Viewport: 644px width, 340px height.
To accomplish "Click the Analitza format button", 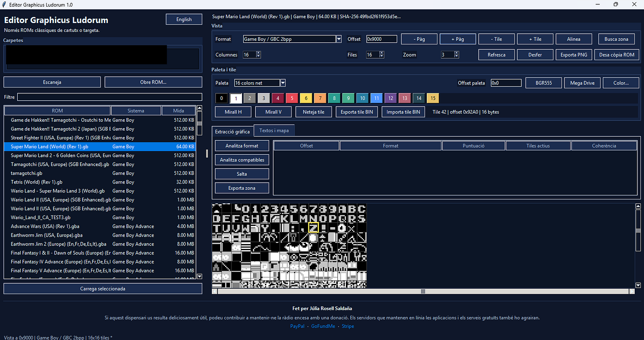I will point(242,146).
